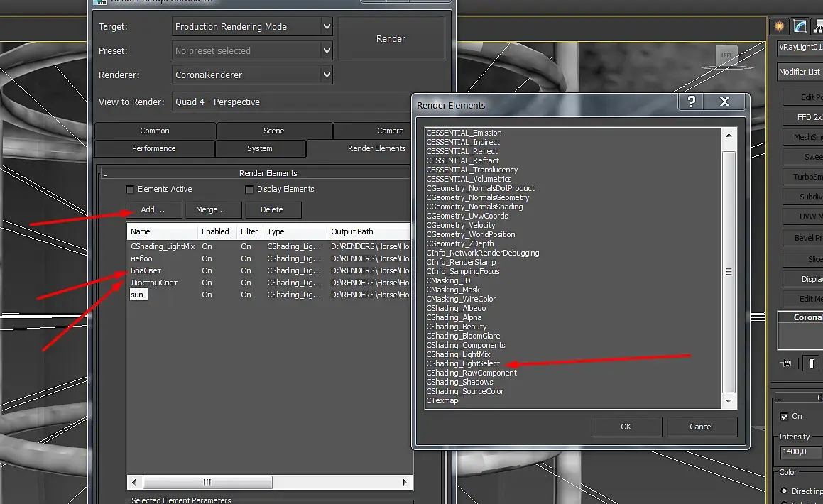Select CShading_BloomGlare in the list
This screenshot has height=504, width=823.
pos(463,336)
